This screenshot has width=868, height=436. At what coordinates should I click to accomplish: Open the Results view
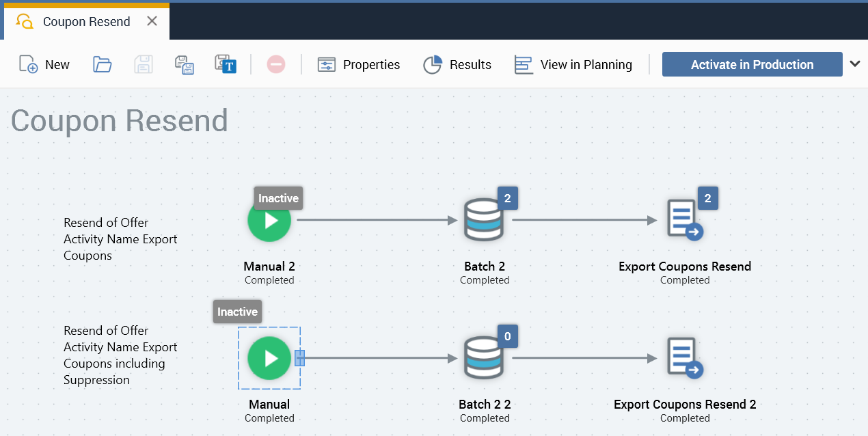point(457,65)
